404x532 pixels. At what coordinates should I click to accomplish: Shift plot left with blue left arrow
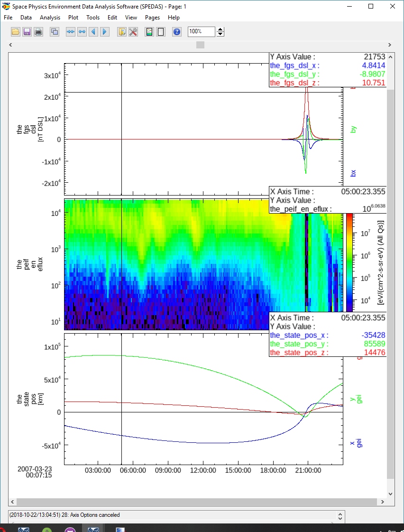point(93,32)
